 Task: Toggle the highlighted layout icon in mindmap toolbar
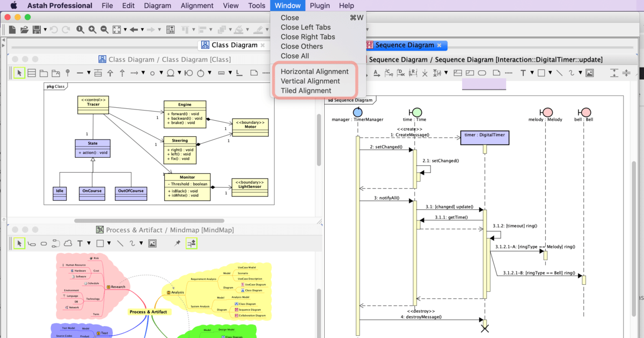tap(192, 244)
